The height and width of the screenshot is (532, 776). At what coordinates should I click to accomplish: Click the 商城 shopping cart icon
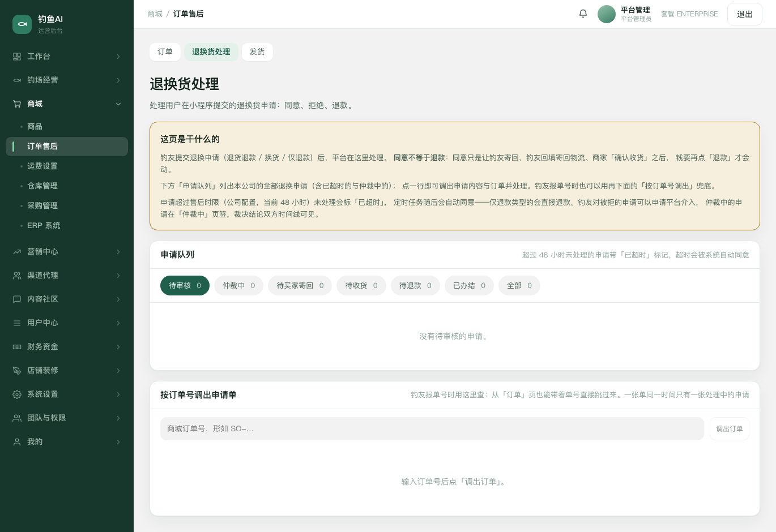17,104
